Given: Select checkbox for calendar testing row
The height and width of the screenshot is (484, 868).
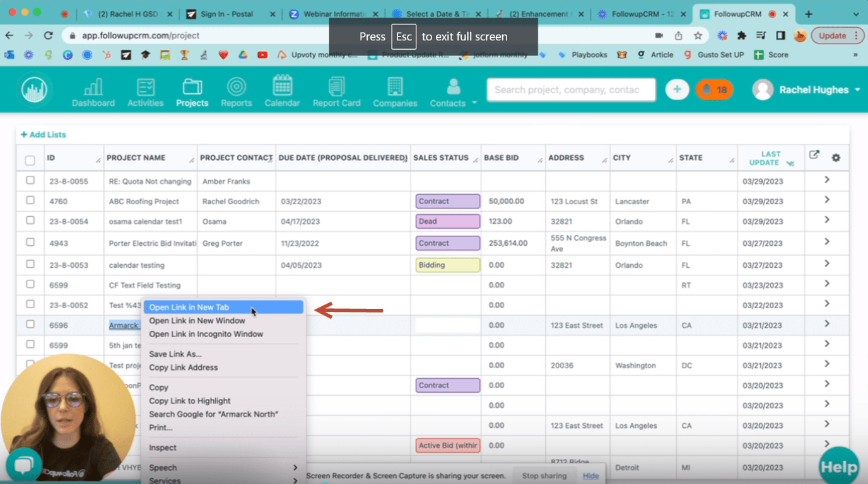Looking at the screenshot, I should click(30, 264).
